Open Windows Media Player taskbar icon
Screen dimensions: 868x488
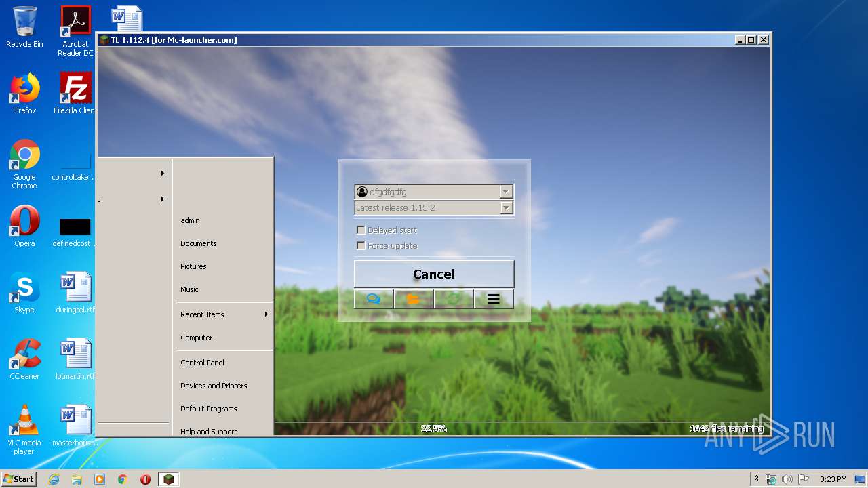coord(100,479)
